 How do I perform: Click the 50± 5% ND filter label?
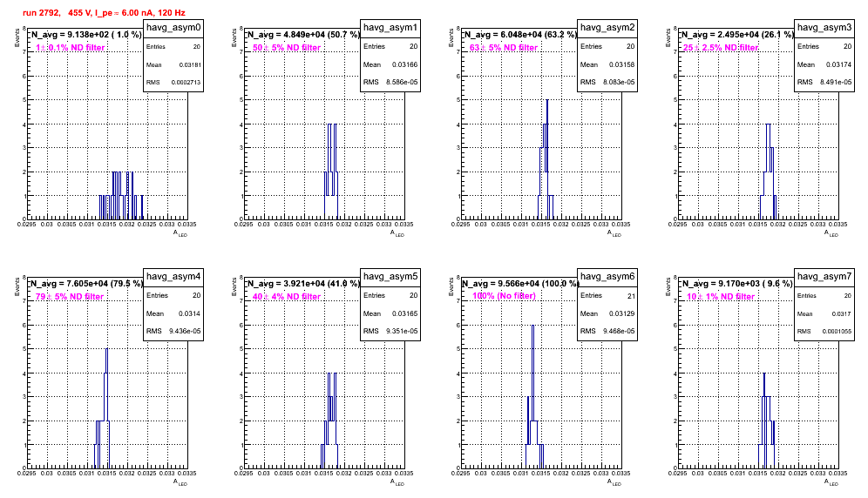(x=287, y=48)
